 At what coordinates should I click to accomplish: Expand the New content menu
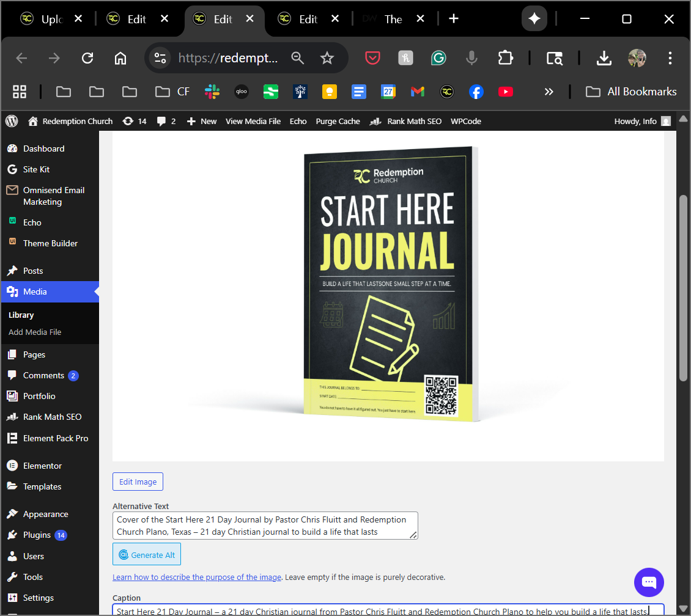pyautogui.click(x=201, y=121)
